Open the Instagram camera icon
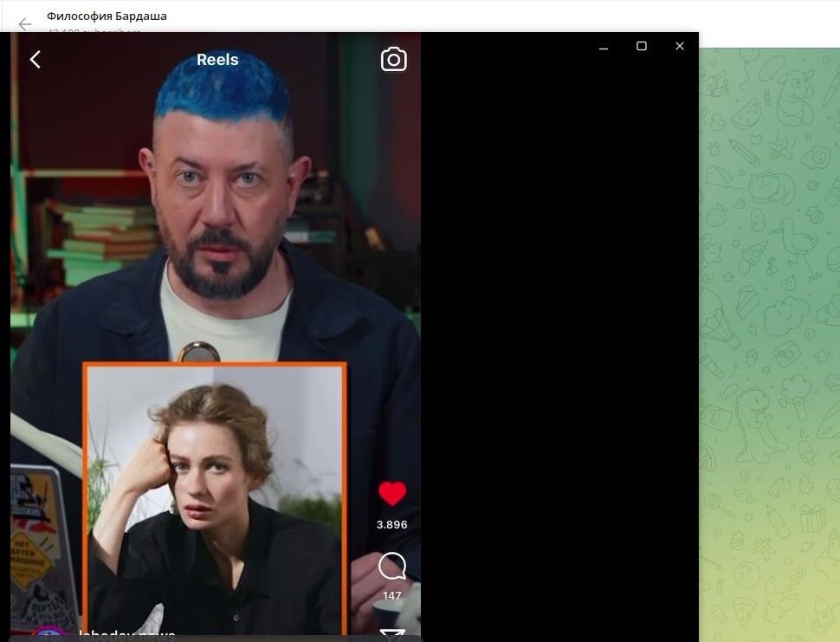This screenshot has height=642, width=840. [x=393, y=59]
